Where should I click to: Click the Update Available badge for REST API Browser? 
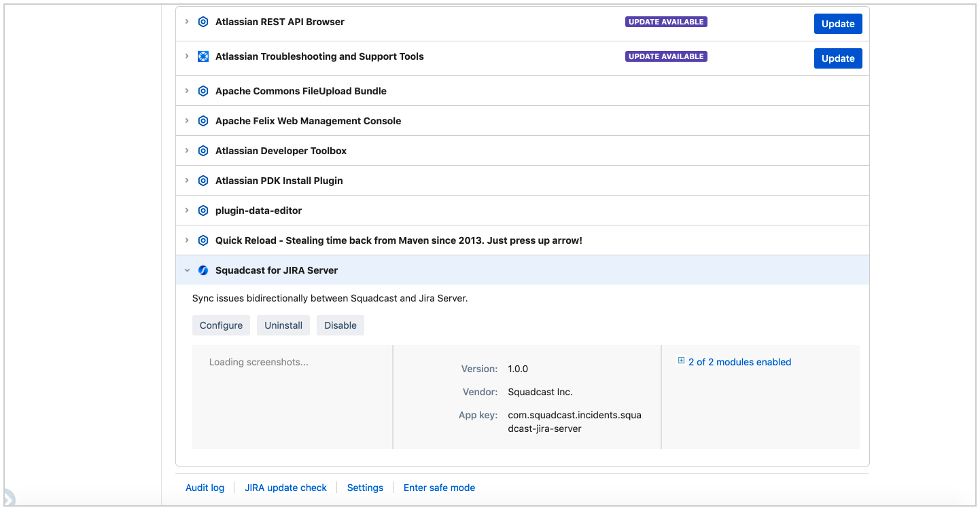click(x=666, y=22)
